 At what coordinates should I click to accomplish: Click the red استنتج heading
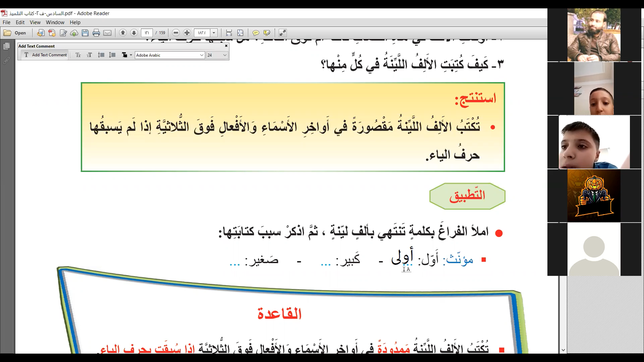pos(475,98)
